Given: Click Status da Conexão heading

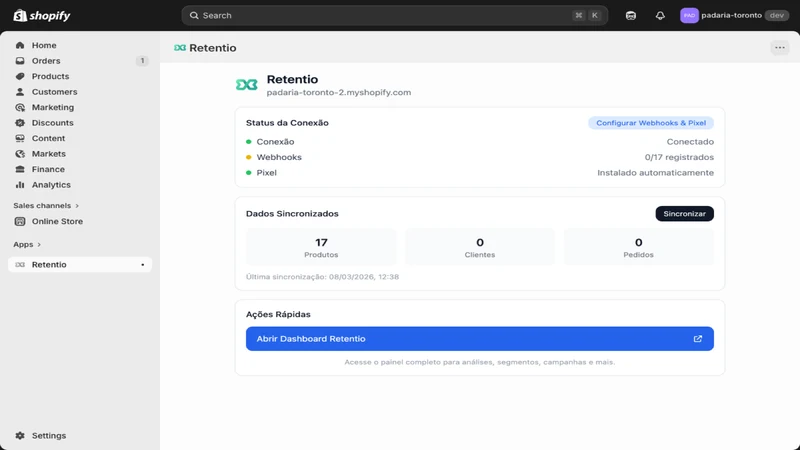Looking at the screenshot, I should [287, 123].
